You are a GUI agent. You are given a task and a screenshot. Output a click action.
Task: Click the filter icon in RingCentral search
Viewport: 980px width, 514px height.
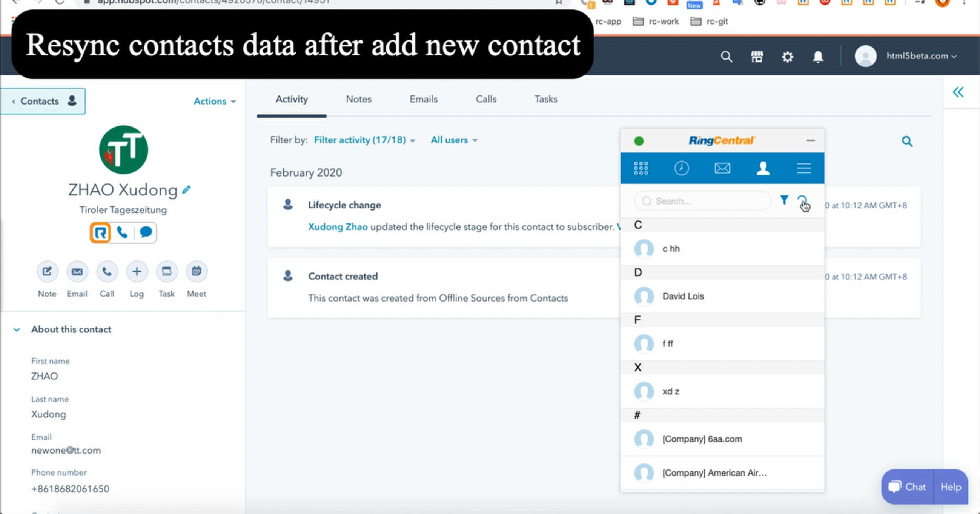pyautogui.click(x=783, y=200)
